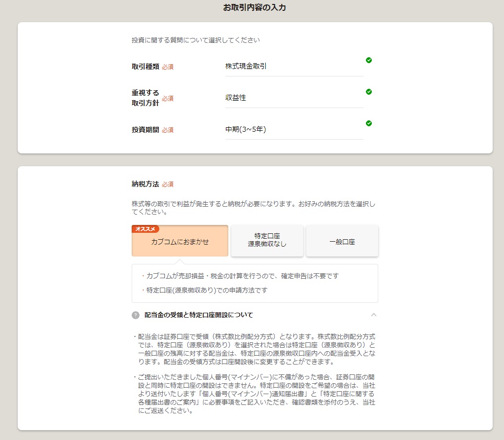Click the 取引種類 field label
Screen dimensions: 504x440
coord(145,67)
